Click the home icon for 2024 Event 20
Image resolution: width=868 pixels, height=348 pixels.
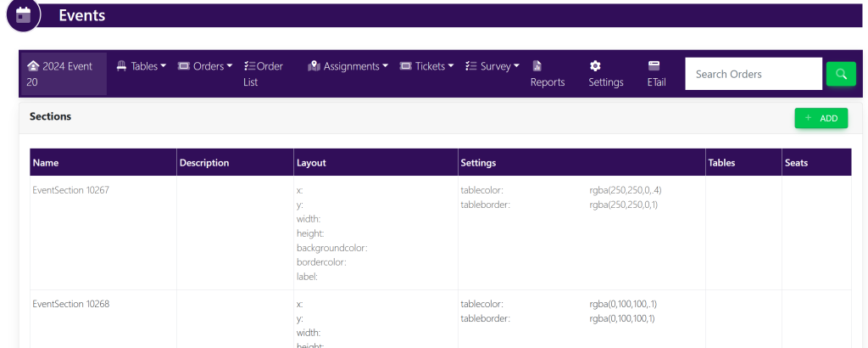pos(33,66)
